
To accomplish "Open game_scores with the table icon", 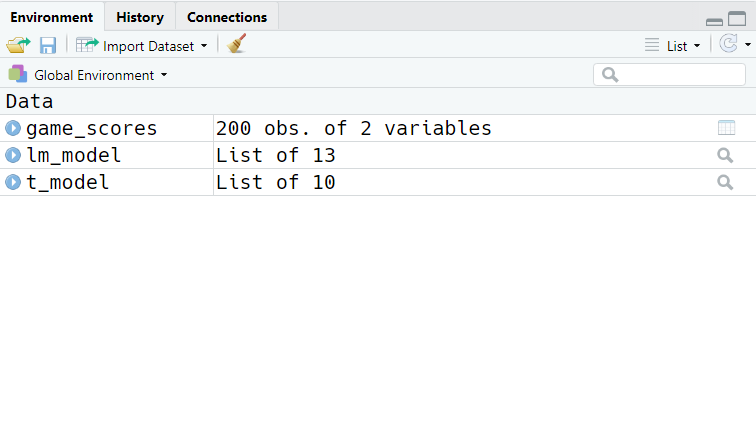I will [726, 128].
